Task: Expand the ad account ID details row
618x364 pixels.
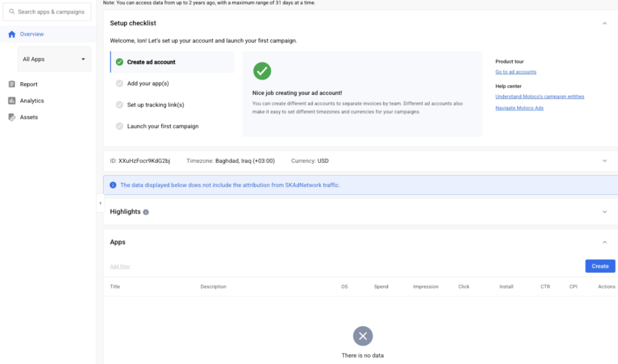Action: (605, 161)
